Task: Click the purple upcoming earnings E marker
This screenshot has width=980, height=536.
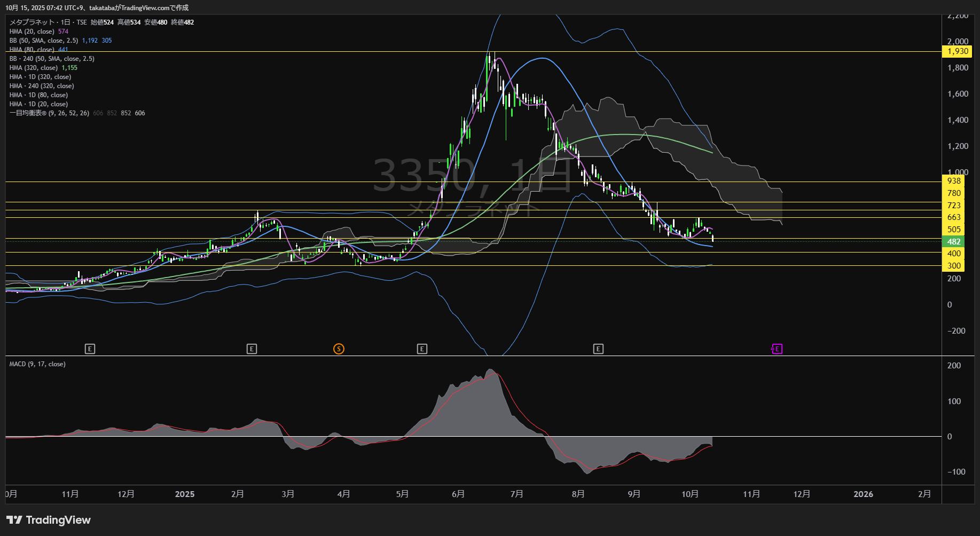Action: [x=777, y=349]
